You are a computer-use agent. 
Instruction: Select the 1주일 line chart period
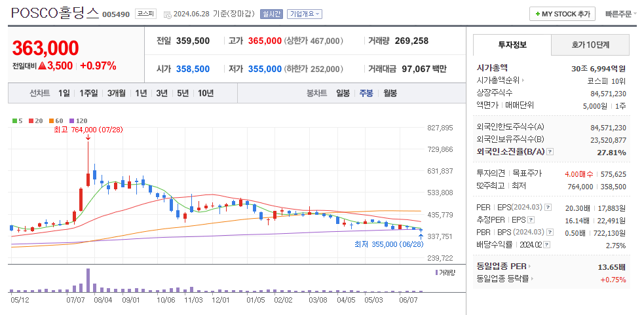pyautogui.click(x=88, y=93)
